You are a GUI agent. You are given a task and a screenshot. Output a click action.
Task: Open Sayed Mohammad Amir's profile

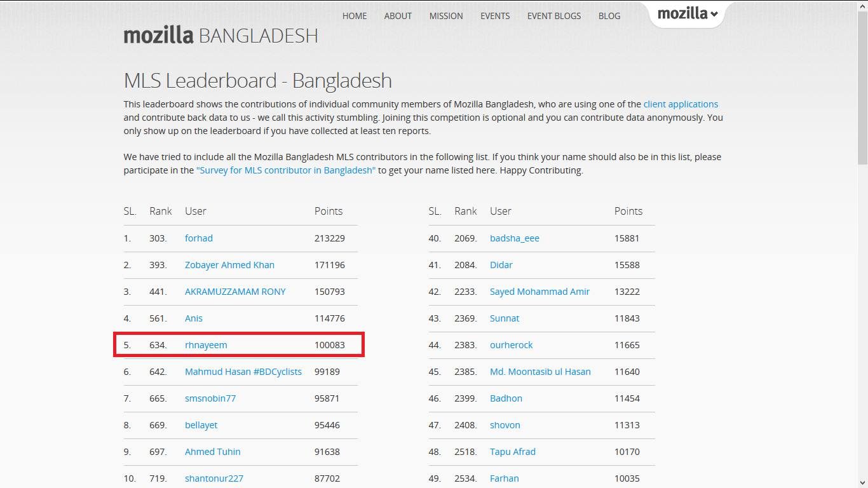pyautogui.click(x=539, y=292)
